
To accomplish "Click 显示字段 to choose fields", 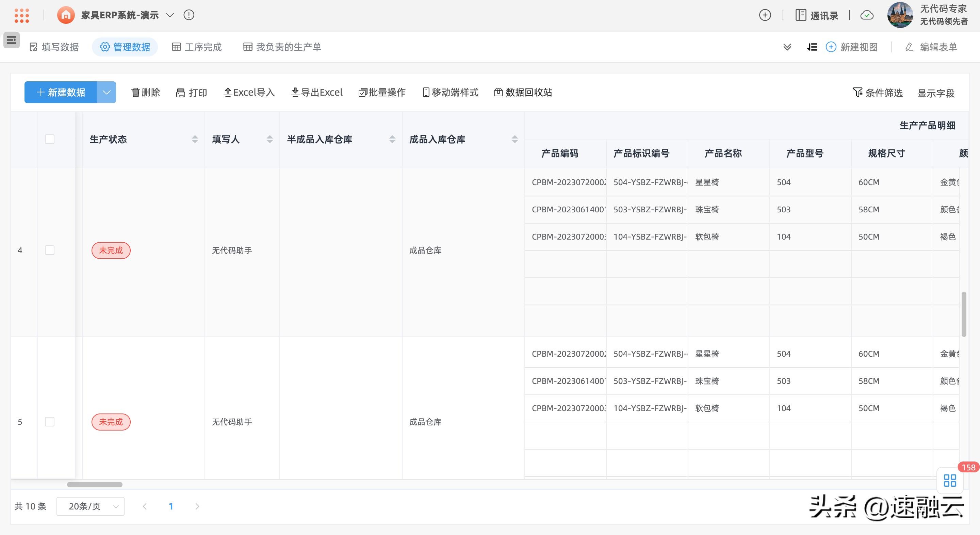I will 936,93.
